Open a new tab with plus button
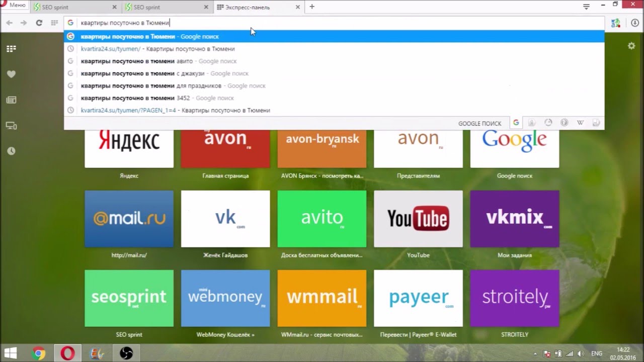The image size is (644, 362). (312, 7)
